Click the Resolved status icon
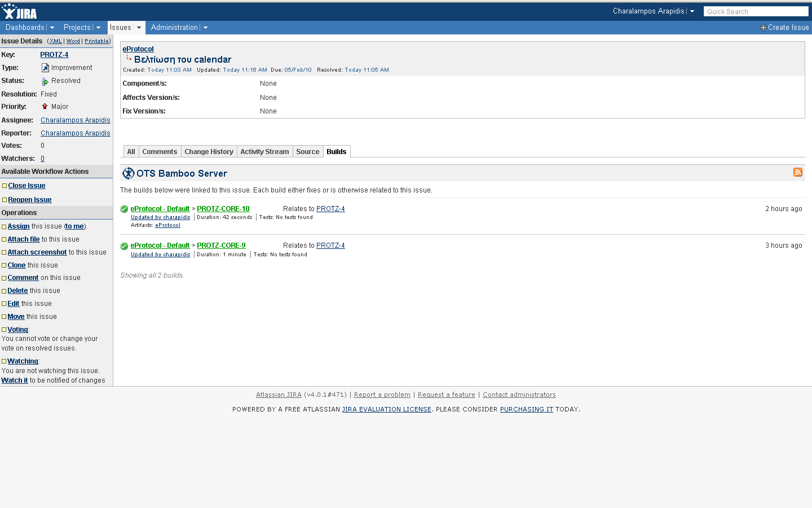812x508 pixels. pyautogui.click(x=45, y=80)
